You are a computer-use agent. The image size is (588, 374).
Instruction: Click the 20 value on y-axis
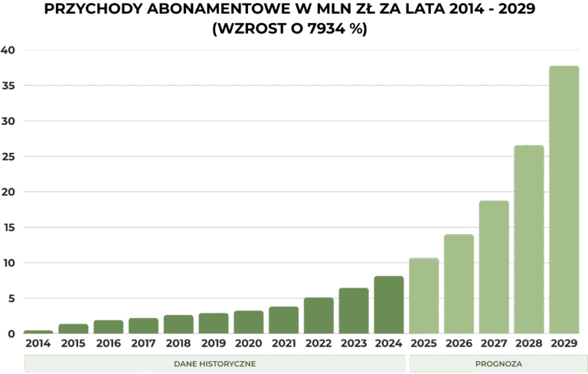click(x=8, y=192)
